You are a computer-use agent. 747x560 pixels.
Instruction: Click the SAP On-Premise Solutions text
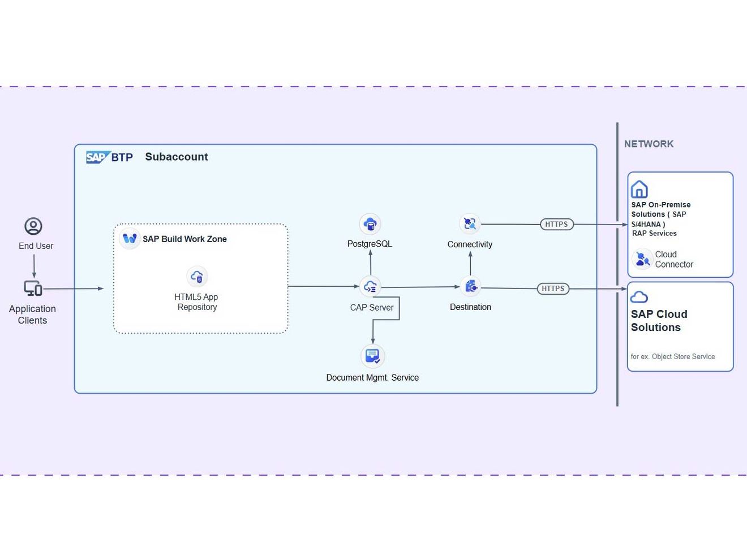click(661, 214)
